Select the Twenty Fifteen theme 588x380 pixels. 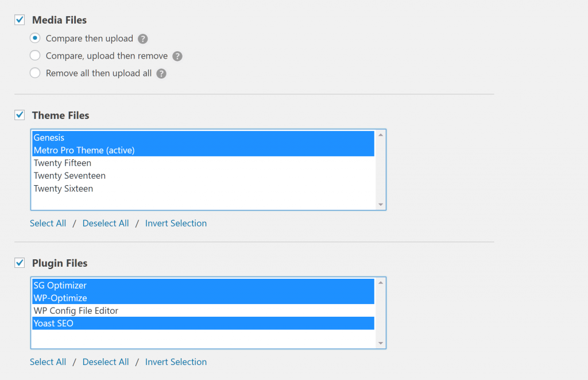click(62, 163)
